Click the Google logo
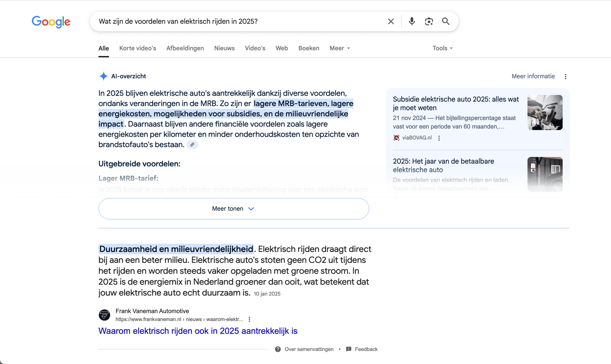Image resolution: width=611 pixels, height=364 pixels. 51,22
